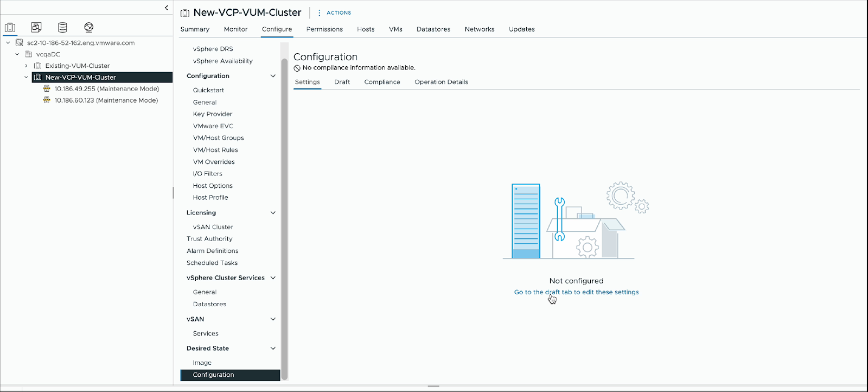868x392 pixels.
Task: Collapse the vcqaDC datacenter node
Action: click(x=17, y=54)
